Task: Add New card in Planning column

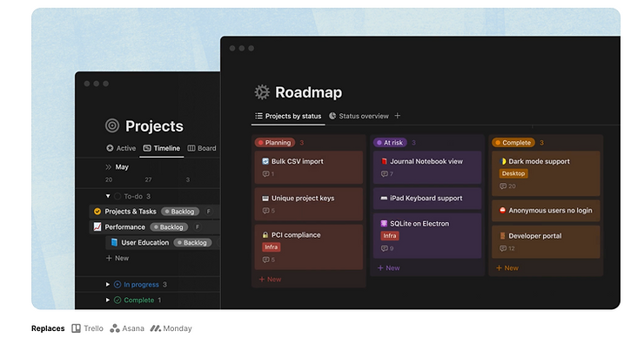Action: coord(271,280)
